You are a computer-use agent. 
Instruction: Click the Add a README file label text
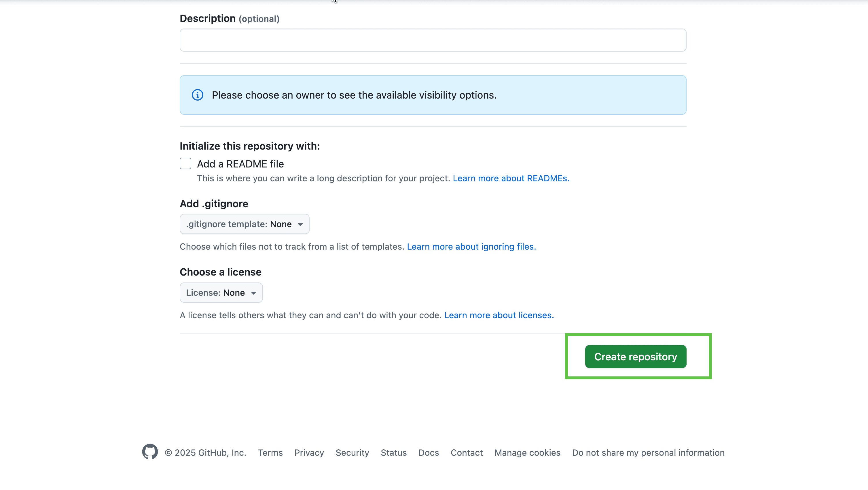(240, 164)
